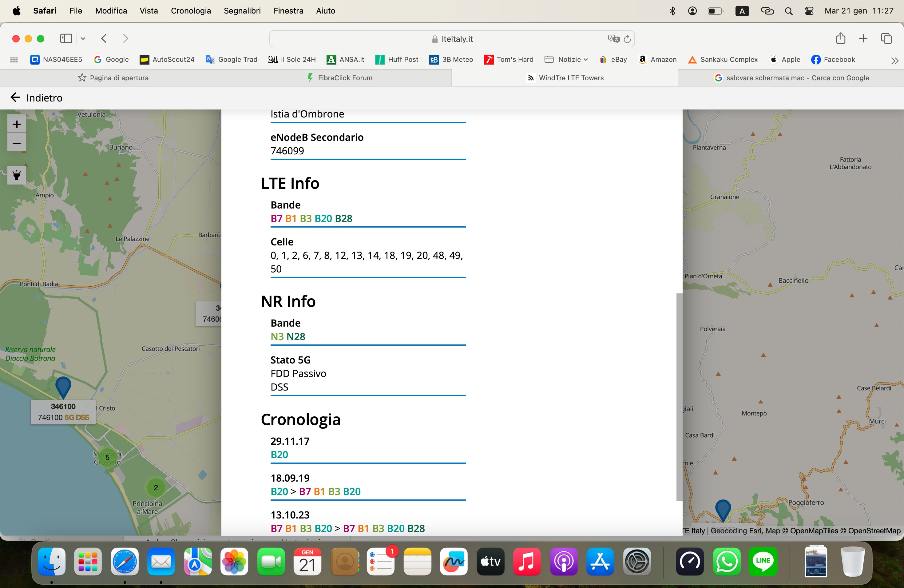This screenshot has height=588, width=904.
Task: Click the Indietro back arrow
Action: point(15,97)
